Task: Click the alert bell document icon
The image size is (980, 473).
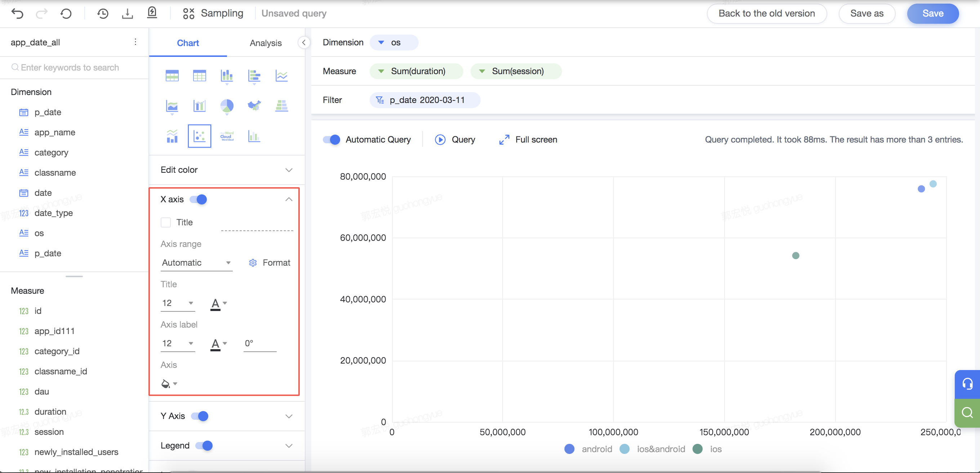Action: (152, 13)
